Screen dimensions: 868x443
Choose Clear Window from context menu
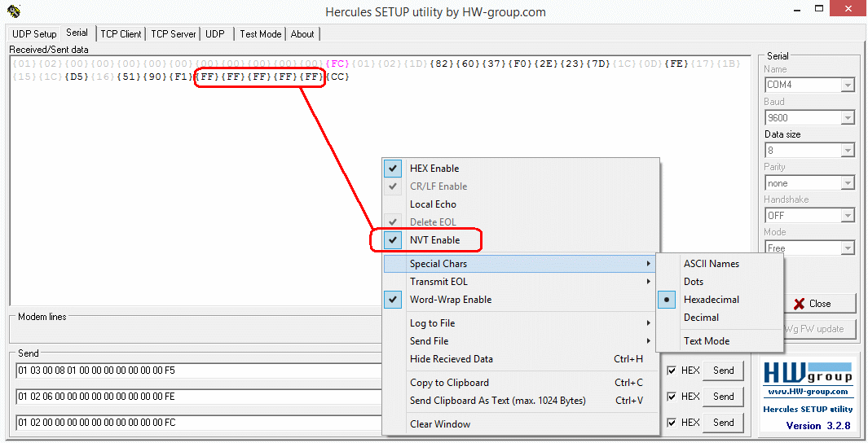439,424
